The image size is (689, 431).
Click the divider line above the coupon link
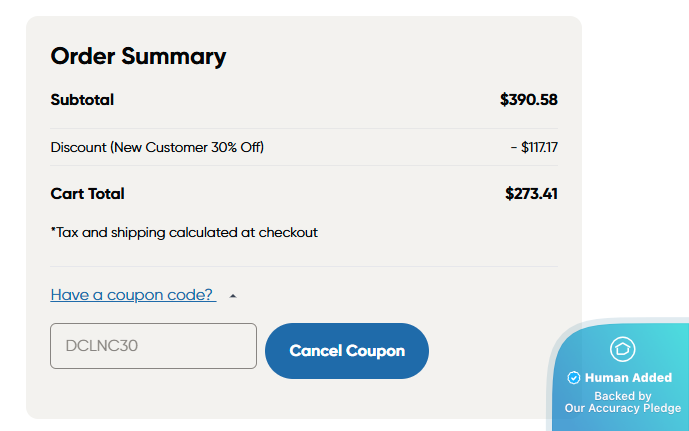(x=304, y=267)
